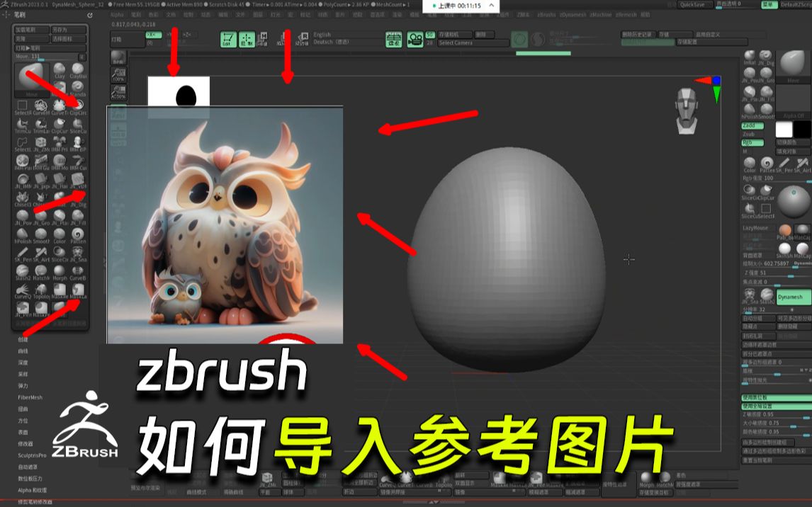Viewport: 812px width, 507px height.
Task: Enable Zadd mode
Action: pos(752,126)
